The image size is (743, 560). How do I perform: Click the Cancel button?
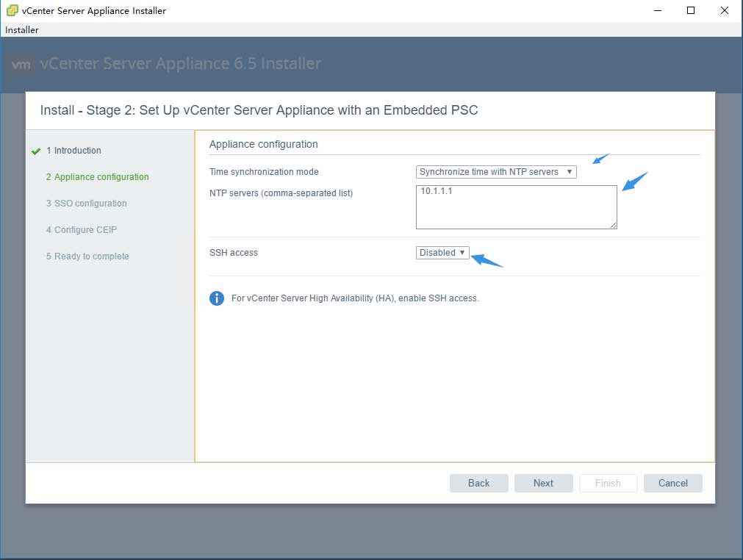pyautogui.click(x=673, y=483)
